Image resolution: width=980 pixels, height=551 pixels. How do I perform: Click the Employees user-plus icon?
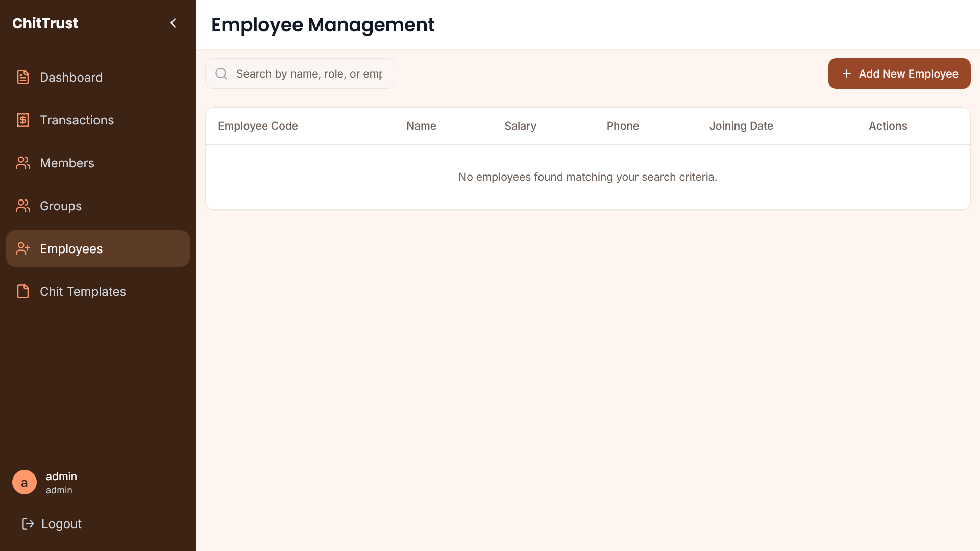pyautogui.click(x=23, y=248)
